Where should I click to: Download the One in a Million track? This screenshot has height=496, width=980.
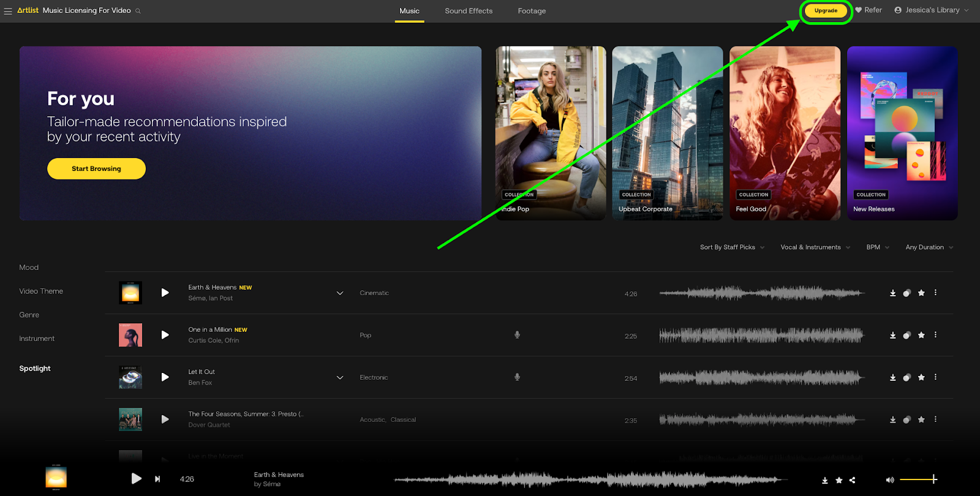pyautogui.click(x=892, y=336)
